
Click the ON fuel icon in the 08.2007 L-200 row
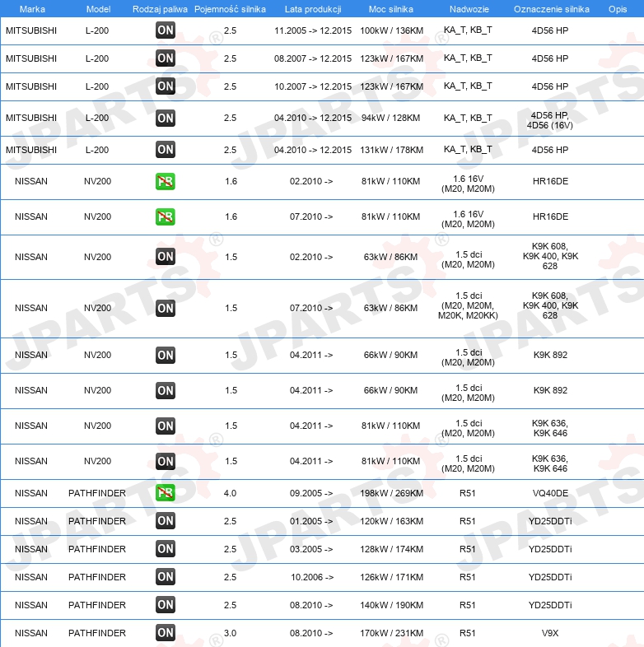(166, 58)
